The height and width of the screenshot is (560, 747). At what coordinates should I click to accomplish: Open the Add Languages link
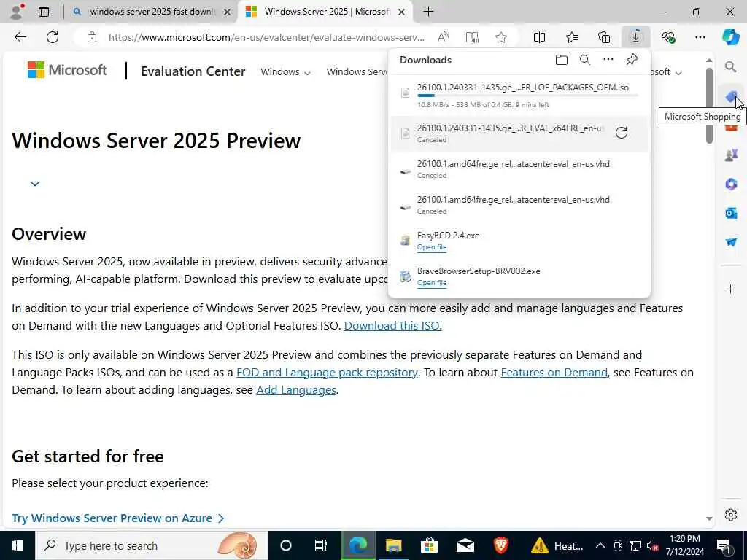coord(296,390)
